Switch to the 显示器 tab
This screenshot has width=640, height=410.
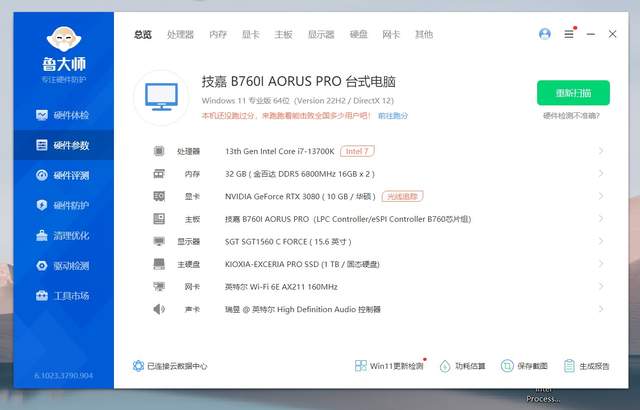pos(321,35)
